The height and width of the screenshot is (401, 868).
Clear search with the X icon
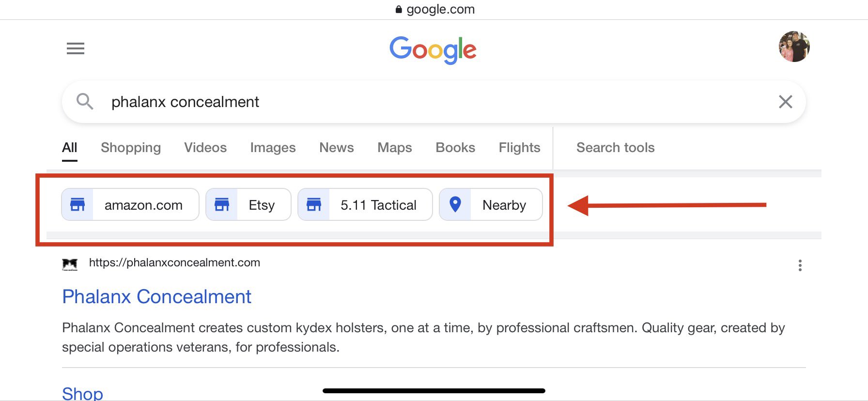(785, 102)
